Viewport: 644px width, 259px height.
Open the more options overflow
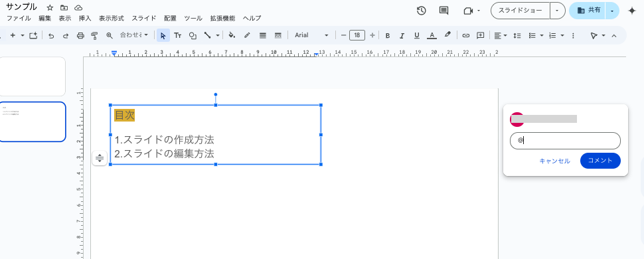pos(574,35)
